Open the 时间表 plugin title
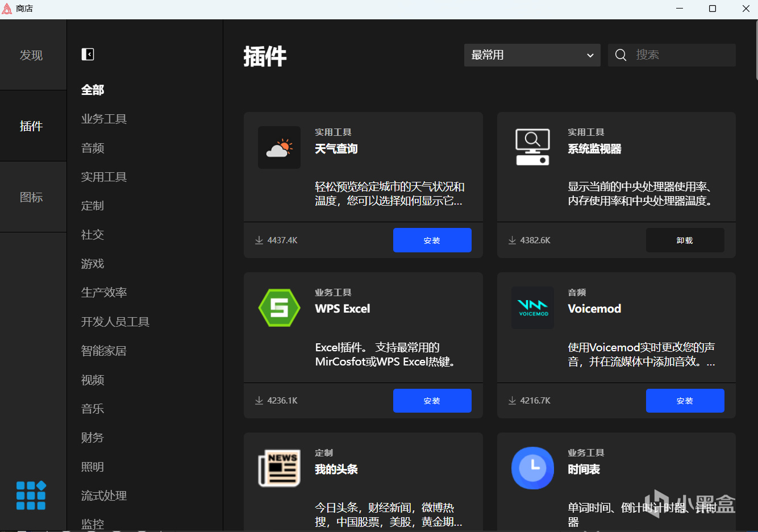Screen dimensions: 758x532 (x=584, y=469)
